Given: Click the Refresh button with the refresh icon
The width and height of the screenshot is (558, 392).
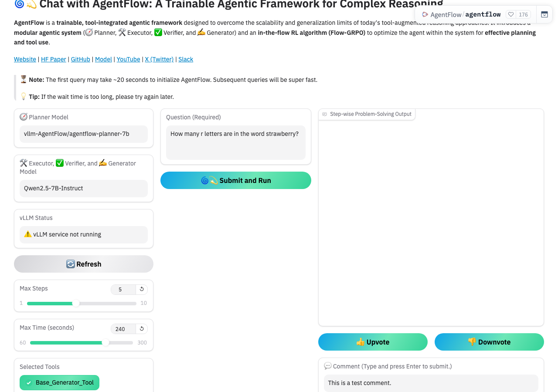Looking at the screenshot, I should [84, 264].
